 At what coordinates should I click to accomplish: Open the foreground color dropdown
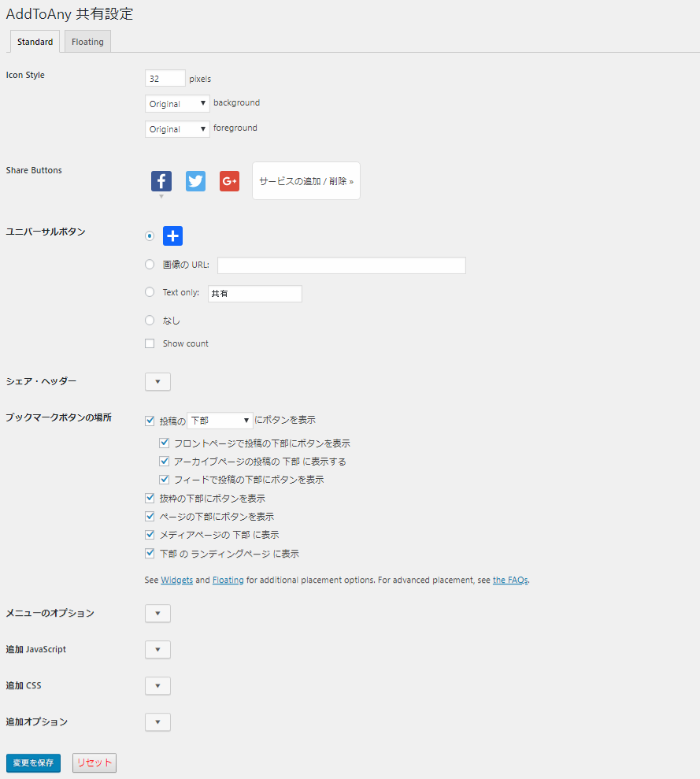click(x=177, y=129)
